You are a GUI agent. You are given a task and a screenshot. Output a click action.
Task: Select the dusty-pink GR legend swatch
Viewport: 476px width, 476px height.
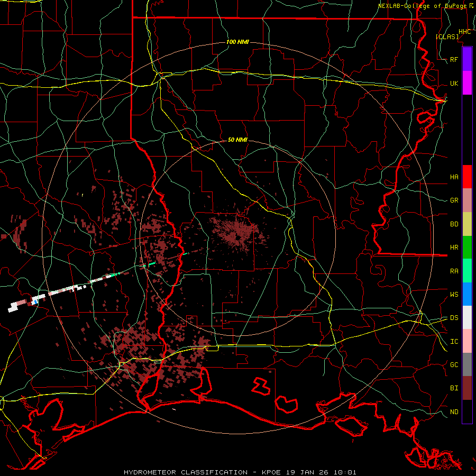pyautogui.click(x=467, y=200)
